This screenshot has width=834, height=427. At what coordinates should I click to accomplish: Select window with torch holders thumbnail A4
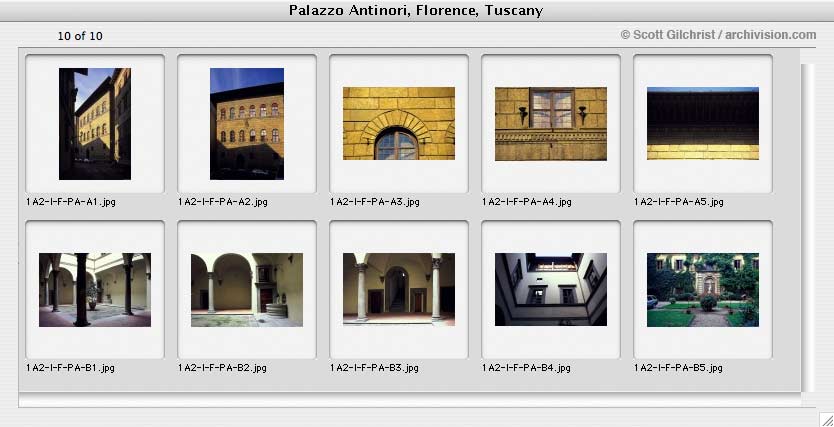[x=551, y=124]
